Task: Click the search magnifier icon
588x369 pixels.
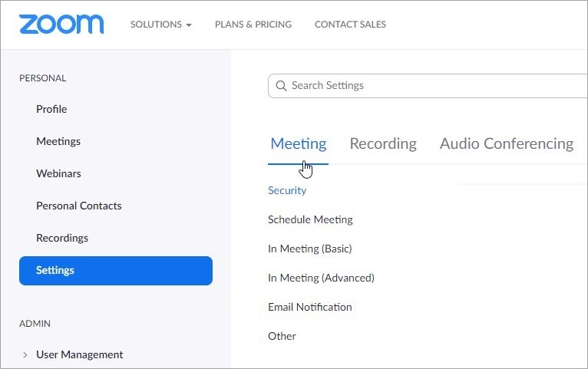Action: coord(281,86)
